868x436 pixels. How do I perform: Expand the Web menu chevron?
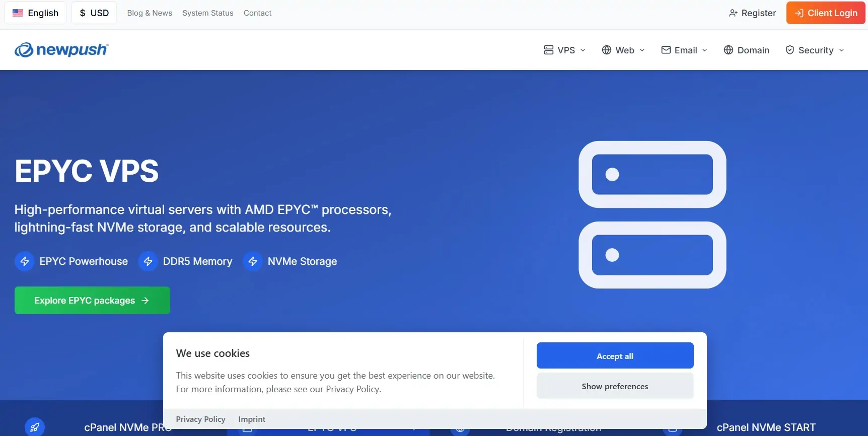pos(642,50)
